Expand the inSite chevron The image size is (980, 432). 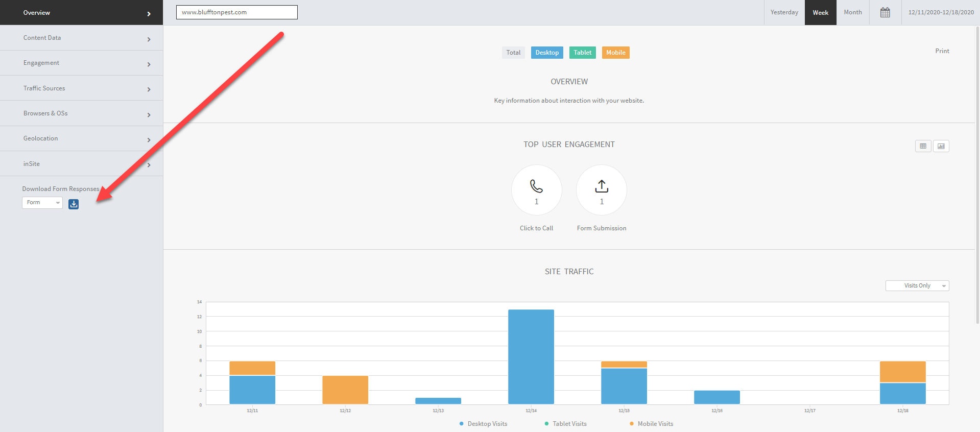[149, 165]
